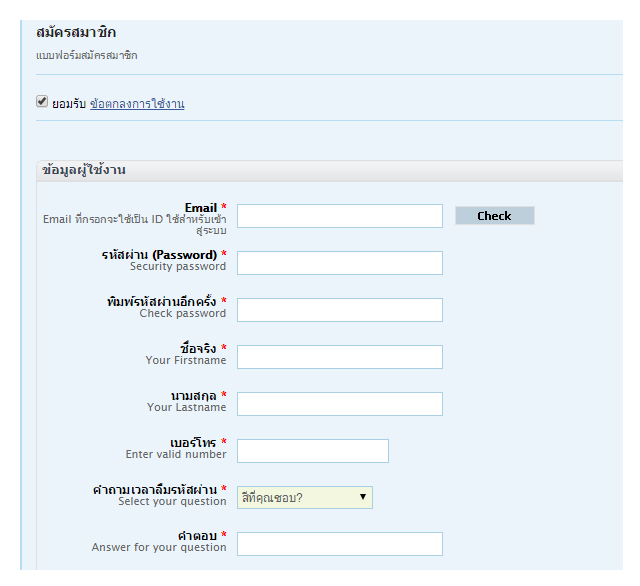This screenshot has height=586, width=640.
Task: Open the สีที่คุณชอบ? question dropdown
Action: click(x=304, y=497)
